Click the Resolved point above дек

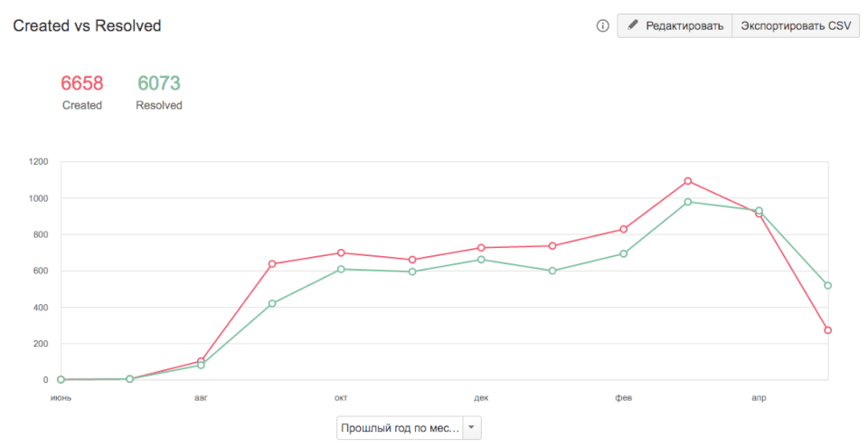tap(480, 260)
